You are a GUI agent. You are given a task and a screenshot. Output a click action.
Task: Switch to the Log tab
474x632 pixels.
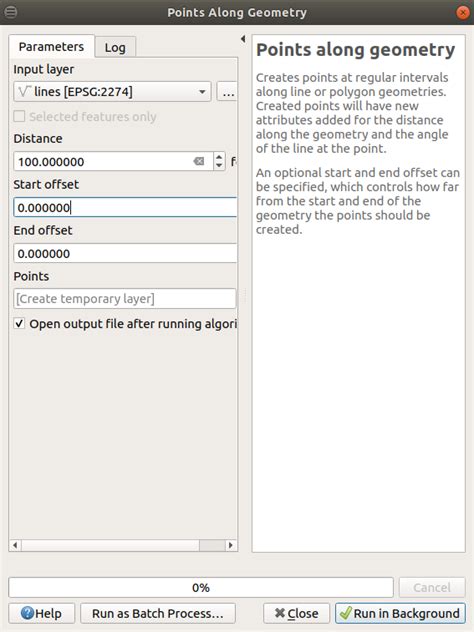pos(115,48)
